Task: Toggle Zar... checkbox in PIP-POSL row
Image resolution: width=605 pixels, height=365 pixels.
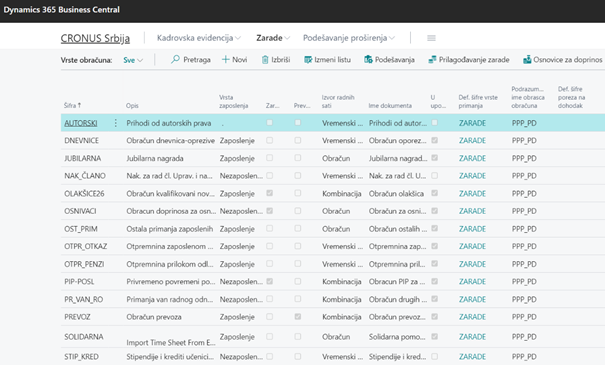Action: (269, 281)
